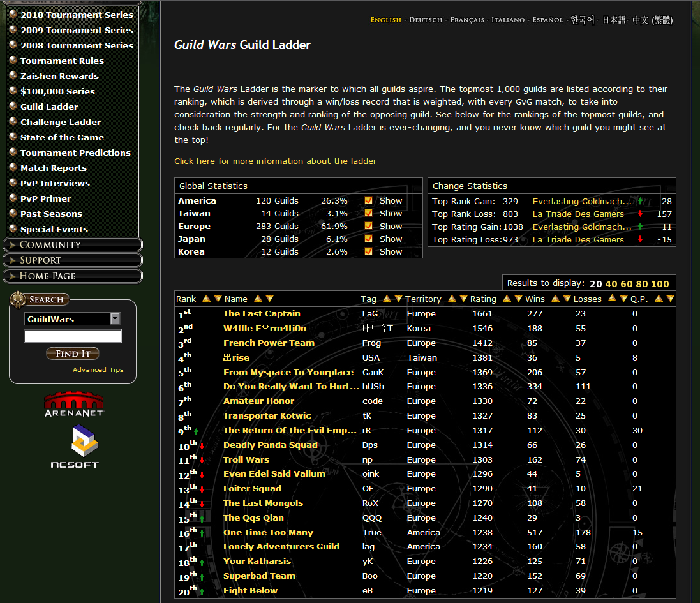Open $100,000 Series in sidebar
This screenshot has height=603, width=700.
[57, 91]
